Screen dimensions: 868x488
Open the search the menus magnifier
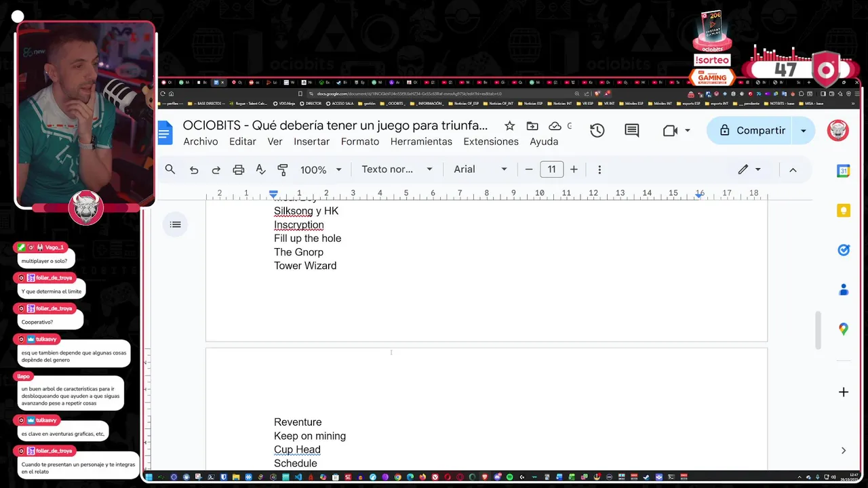[170, 169]
